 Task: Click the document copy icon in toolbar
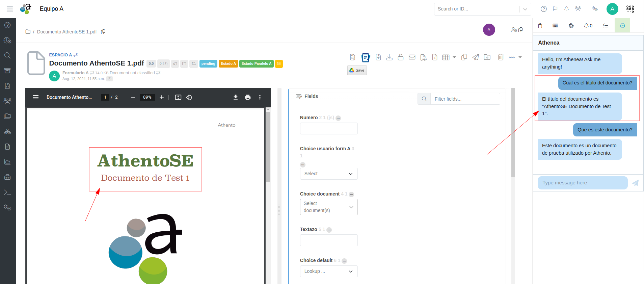(x=464, y=57)
